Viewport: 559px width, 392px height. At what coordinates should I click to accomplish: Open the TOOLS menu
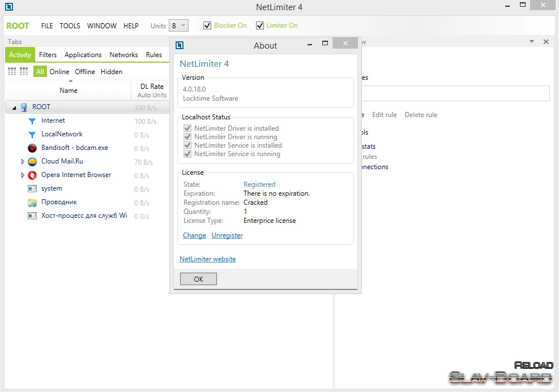pos(70,26)
